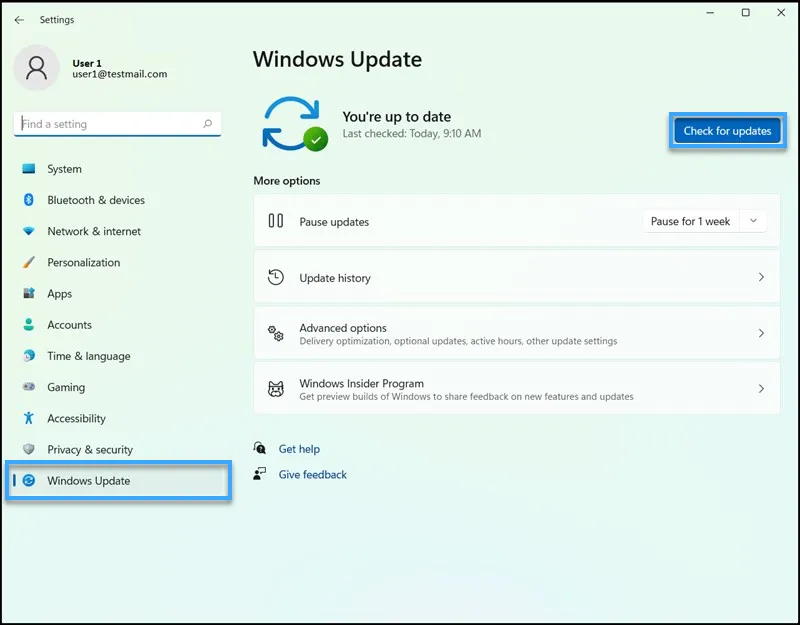Open the Accounts category

point(118,324)
